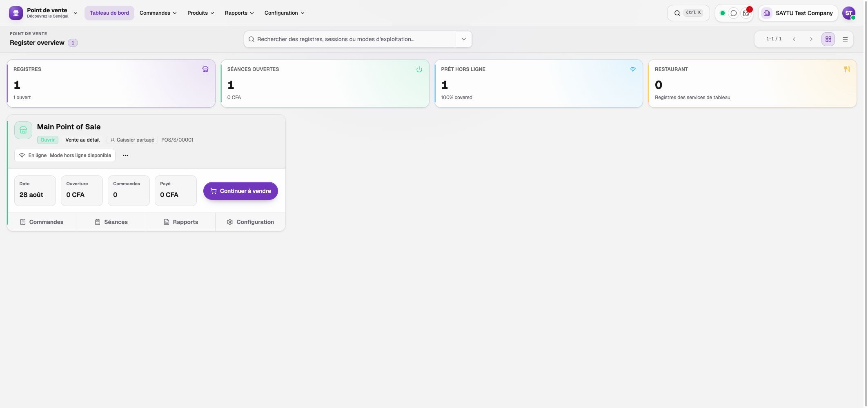This screenshot has height=408, width=868.
Task: Click the Date 28 août tile
Action: point(35,191)
